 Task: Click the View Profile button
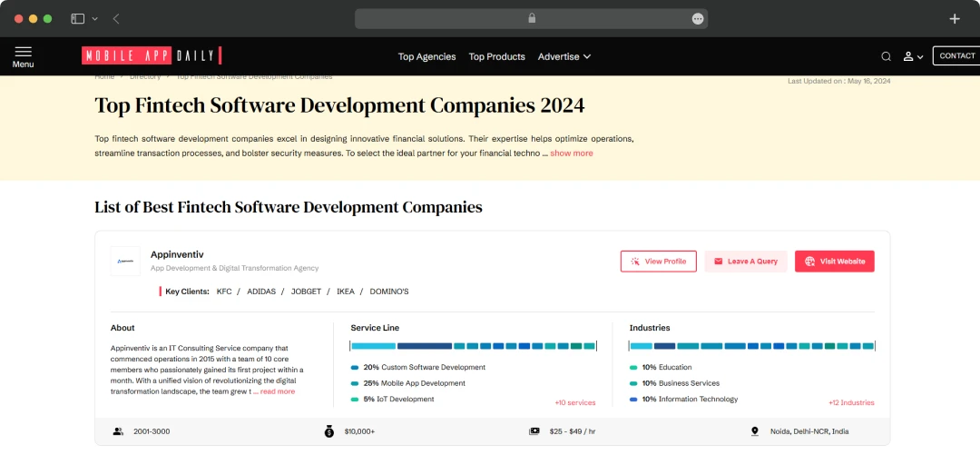point(658,261)
